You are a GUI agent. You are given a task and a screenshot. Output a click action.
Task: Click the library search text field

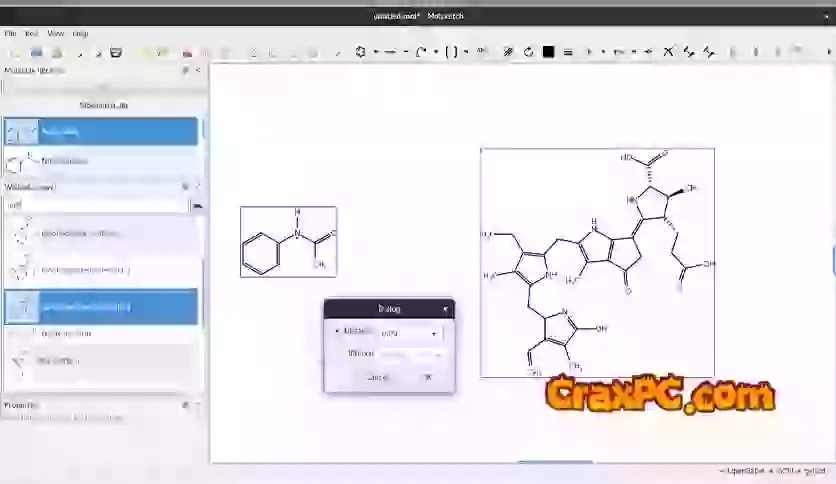pos(96,205)
